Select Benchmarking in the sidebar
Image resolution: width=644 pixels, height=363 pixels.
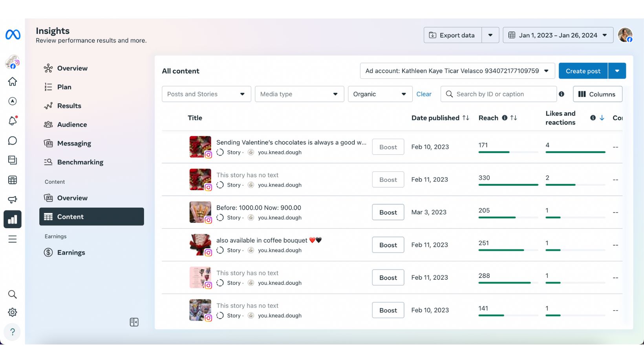pyautogui.click(x=80, y=162)
